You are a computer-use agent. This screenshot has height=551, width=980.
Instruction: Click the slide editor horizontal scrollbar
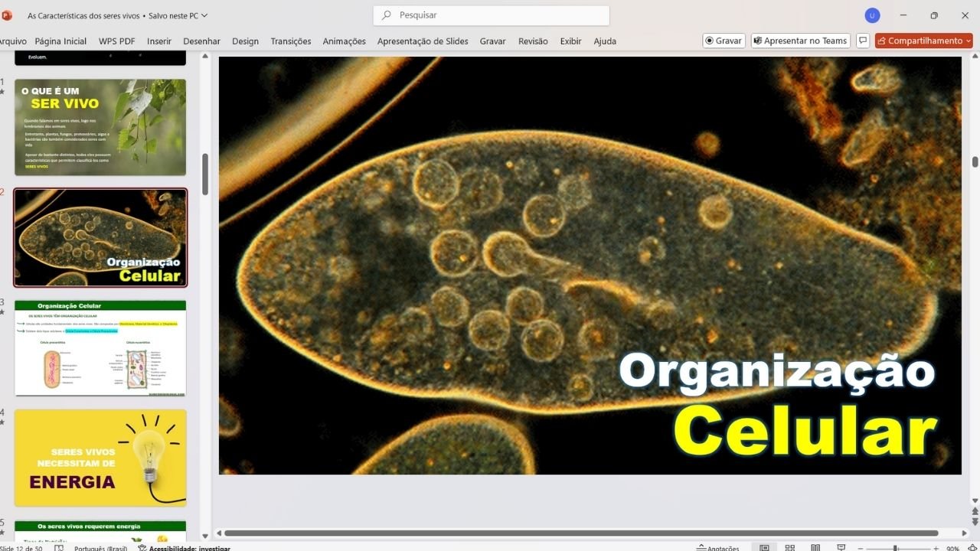click(x=581, y=533)
